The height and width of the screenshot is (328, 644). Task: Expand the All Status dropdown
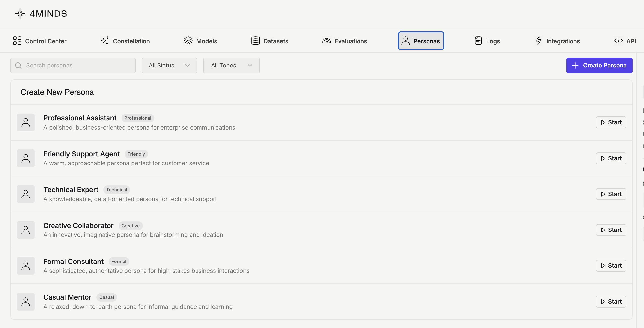coord(169,66)
